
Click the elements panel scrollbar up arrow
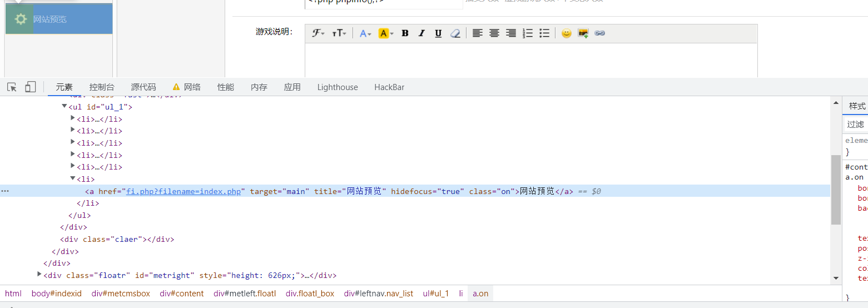point(836,102)
